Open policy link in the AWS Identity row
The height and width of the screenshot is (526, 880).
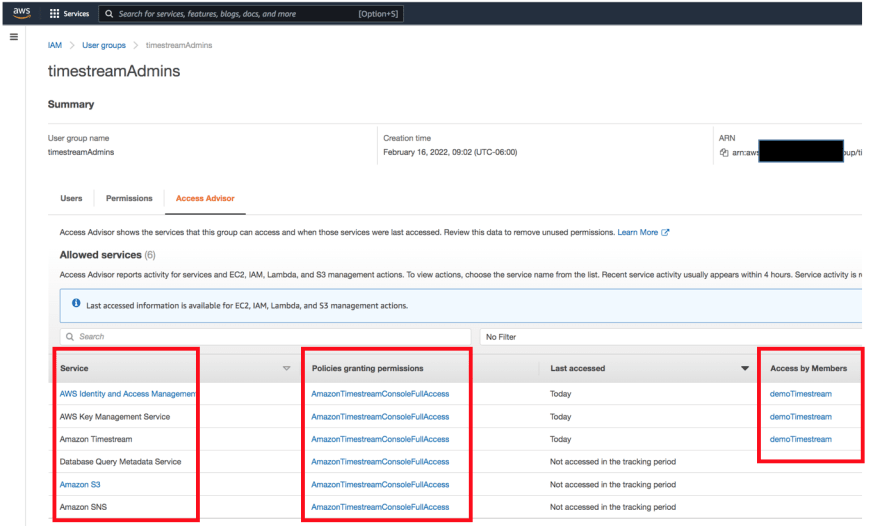(380, 394)
